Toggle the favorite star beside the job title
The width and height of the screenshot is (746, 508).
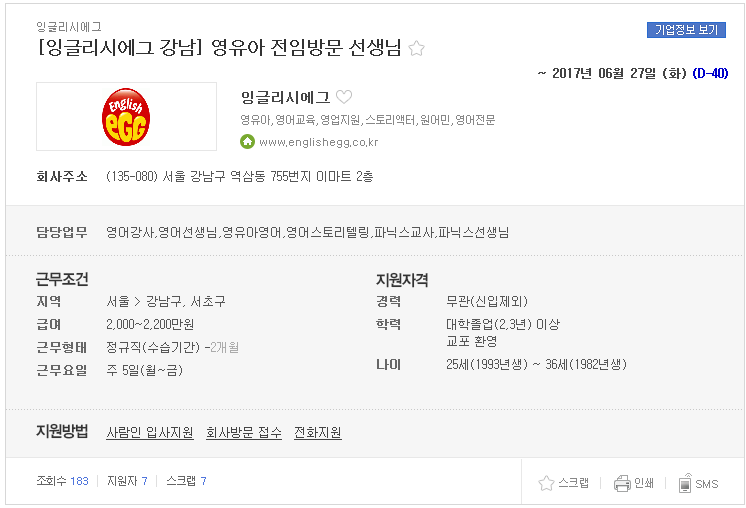pos(416,48)
